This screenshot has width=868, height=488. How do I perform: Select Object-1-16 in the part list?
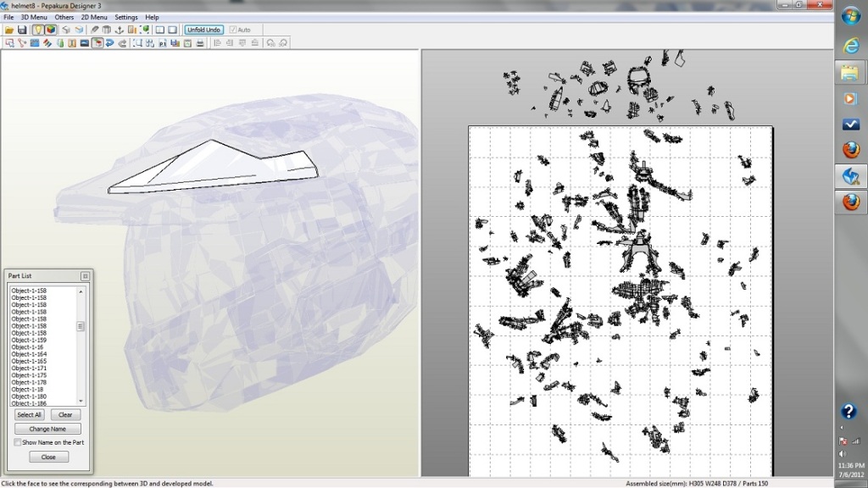tap(27, 347)
